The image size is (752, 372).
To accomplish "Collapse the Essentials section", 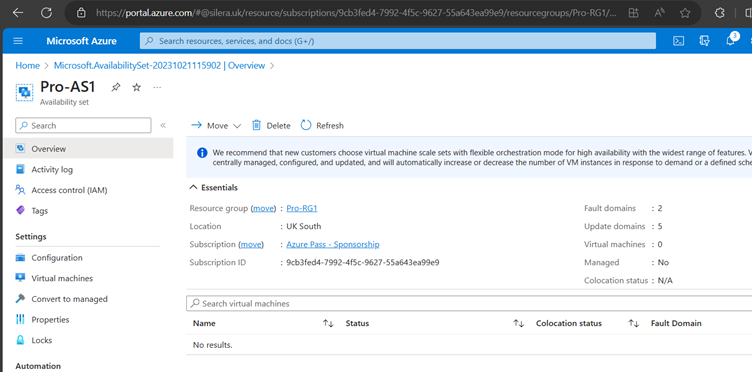I will pos(214,187).
